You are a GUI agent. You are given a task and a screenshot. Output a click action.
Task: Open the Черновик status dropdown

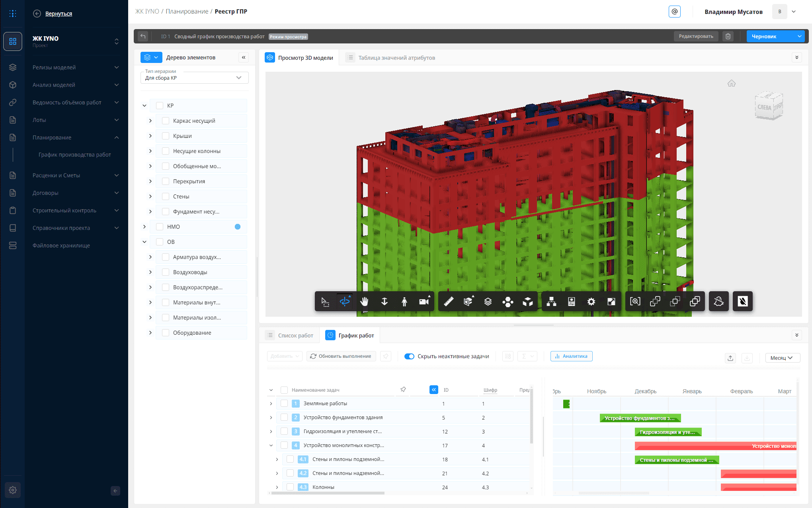click(x=775, y=36)
